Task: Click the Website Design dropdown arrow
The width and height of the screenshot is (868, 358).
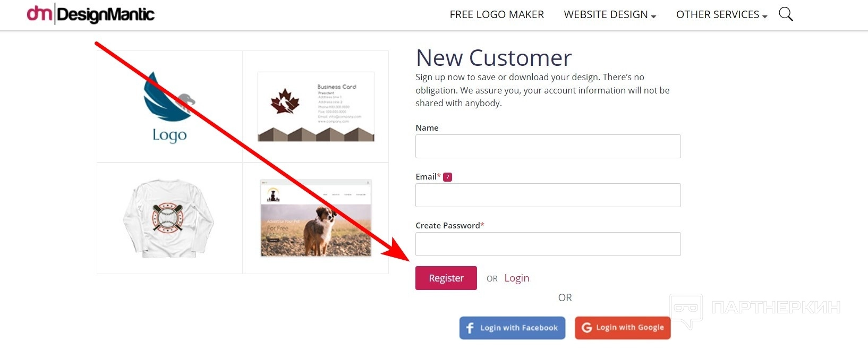Action: tap(653, 16)
